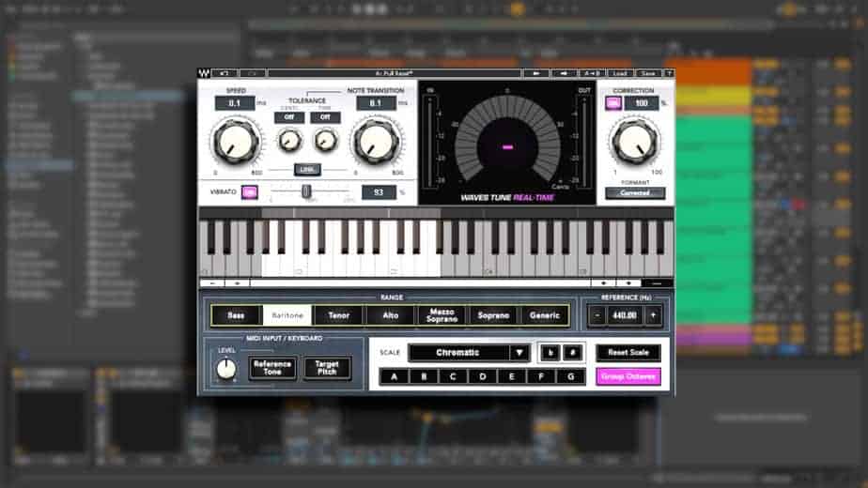Toggle the Reference Tone button
The width and height of the screenshot is (868, 488).
(x=271, y=368)
